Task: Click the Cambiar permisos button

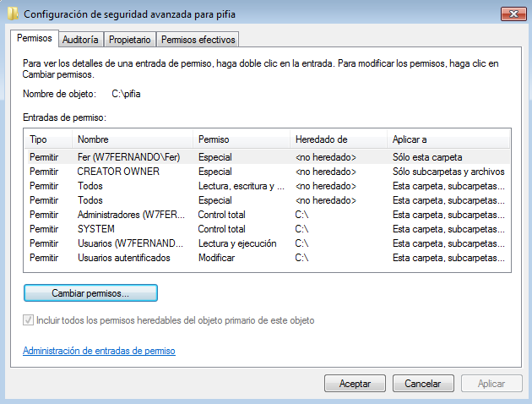Action: pyautogui.click(x=90, y=293)
